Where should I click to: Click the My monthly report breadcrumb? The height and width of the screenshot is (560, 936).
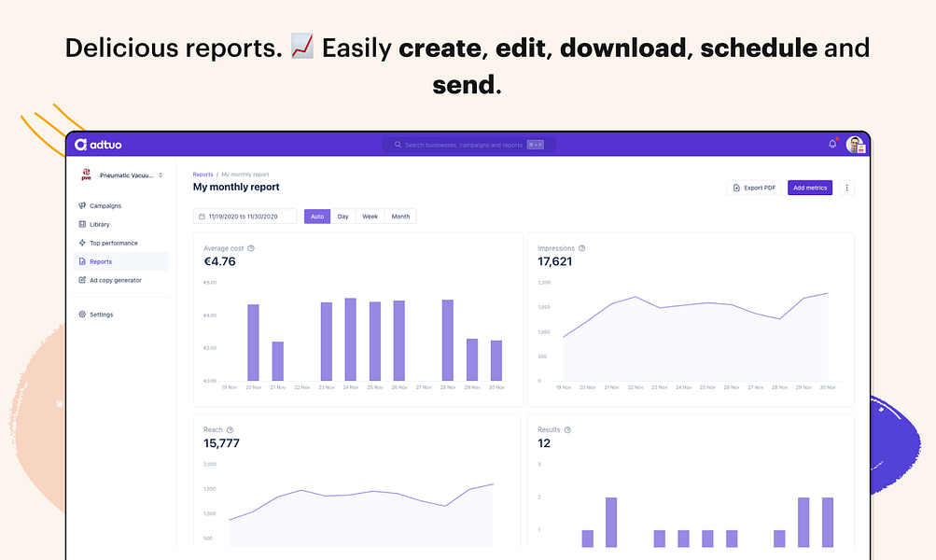(x=244, y=175)
